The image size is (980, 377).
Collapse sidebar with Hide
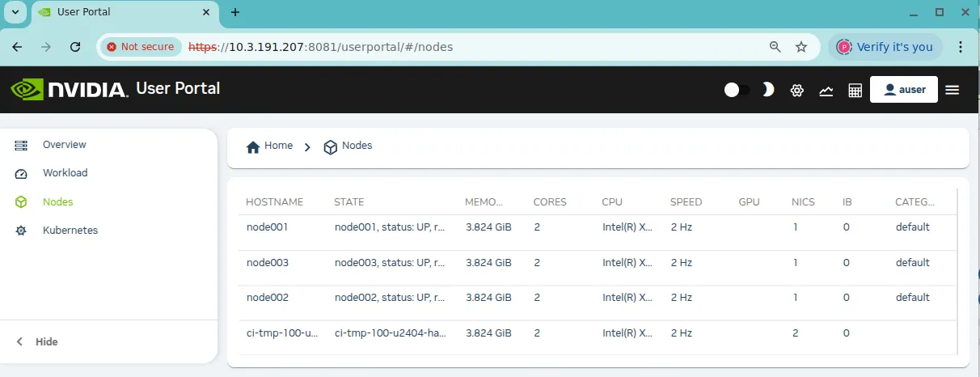click(x=37, y=342)
